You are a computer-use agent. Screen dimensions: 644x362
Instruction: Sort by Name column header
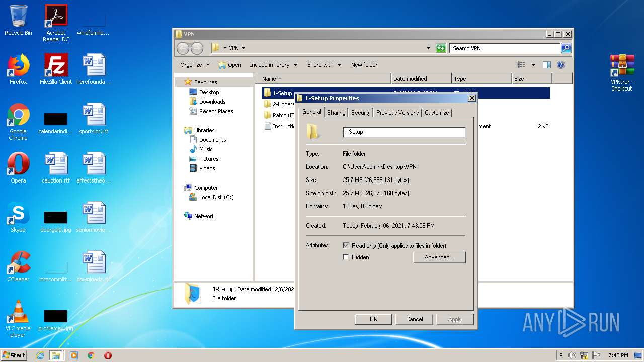[x=323, y=79]
